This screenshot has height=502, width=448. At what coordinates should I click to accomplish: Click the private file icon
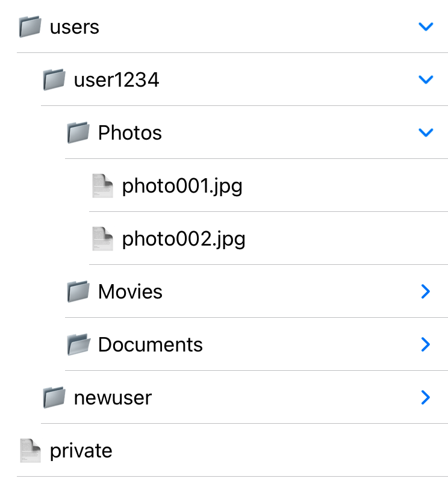tap(30, 451)
